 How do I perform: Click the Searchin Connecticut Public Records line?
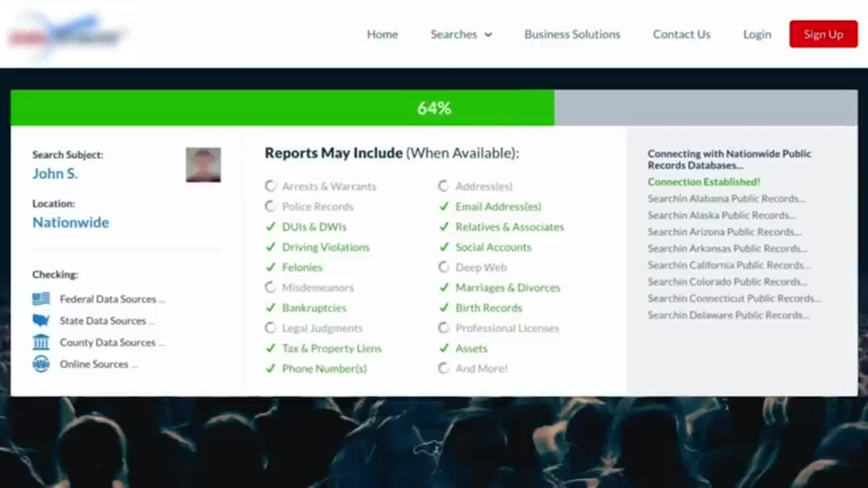click(734, 298)
